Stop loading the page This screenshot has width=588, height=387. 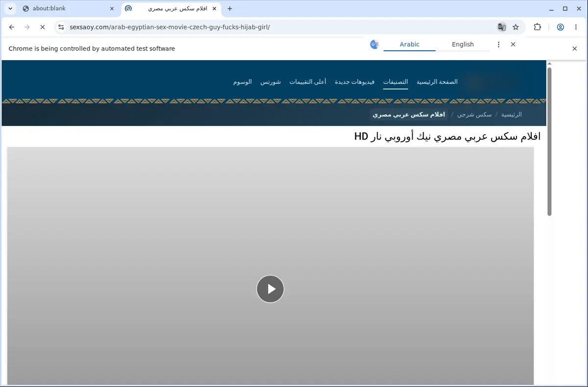point(42,27)
